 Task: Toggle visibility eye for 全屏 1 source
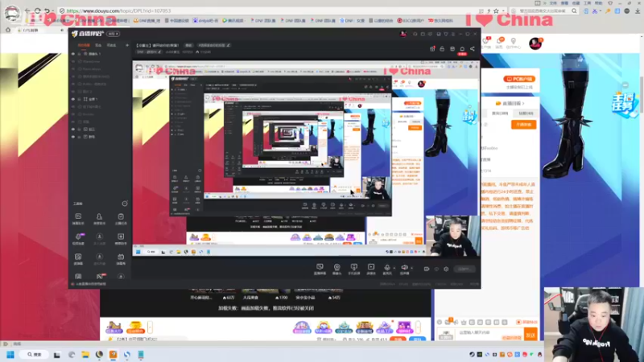click(73, 99)
